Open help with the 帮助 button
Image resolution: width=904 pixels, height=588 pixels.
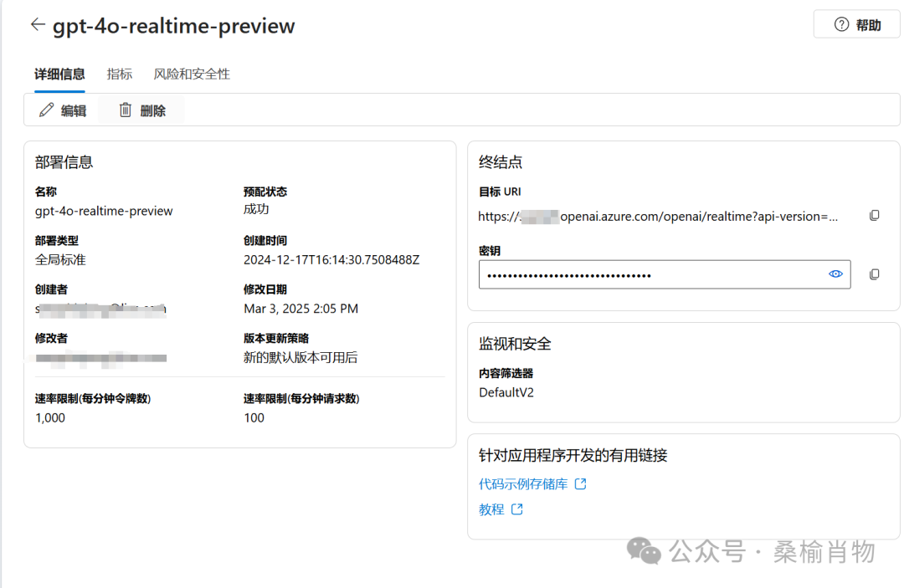coord(857,25)
